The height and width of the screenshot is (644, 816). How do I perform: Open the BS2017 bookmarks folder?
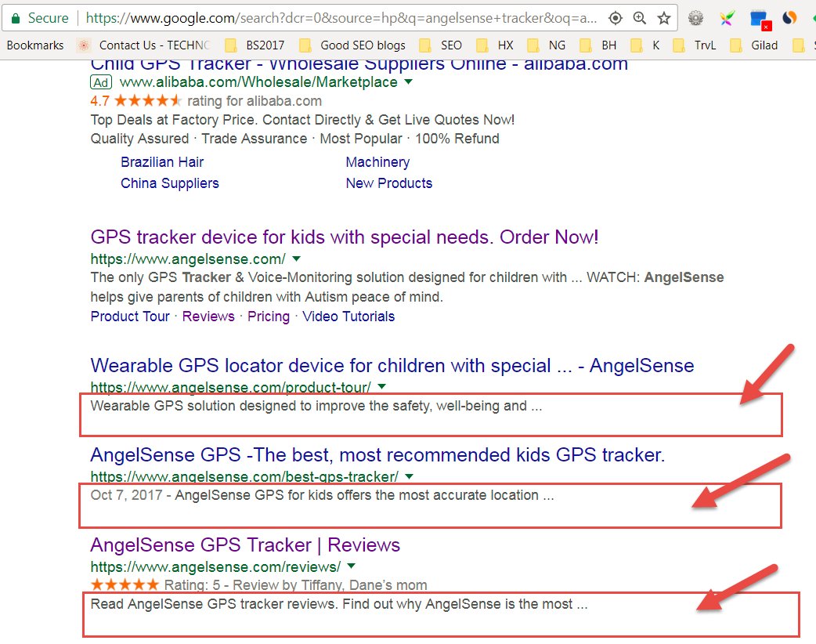pos(255,45)
